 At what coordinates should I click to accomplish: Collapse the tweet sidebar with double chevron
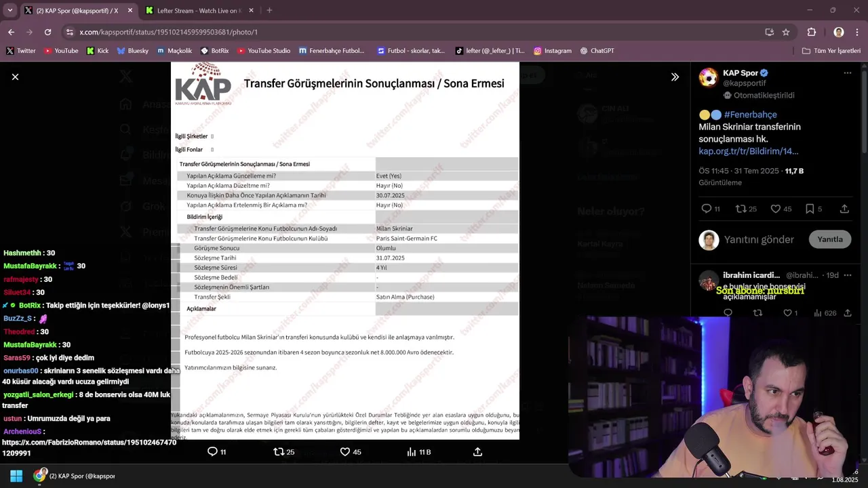tap(675, 77)
